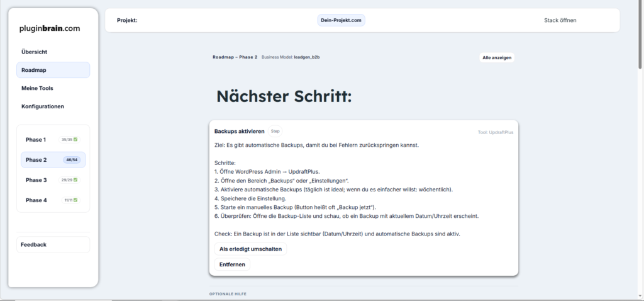Select Phase 2 in the phase list
The width and height of the screenshot is (644, 301).
click(x=36, y=160)
